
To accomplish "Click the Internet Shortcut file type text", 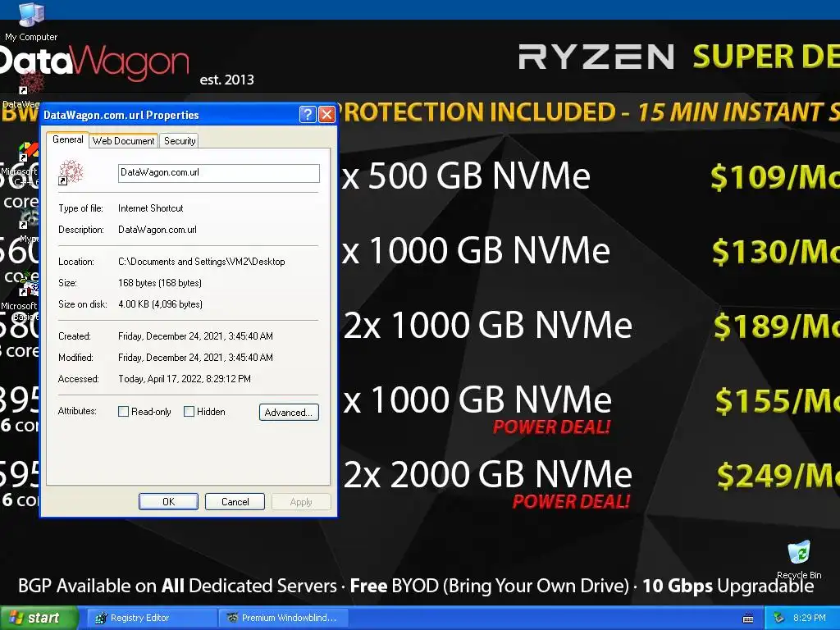I will 151,208.
